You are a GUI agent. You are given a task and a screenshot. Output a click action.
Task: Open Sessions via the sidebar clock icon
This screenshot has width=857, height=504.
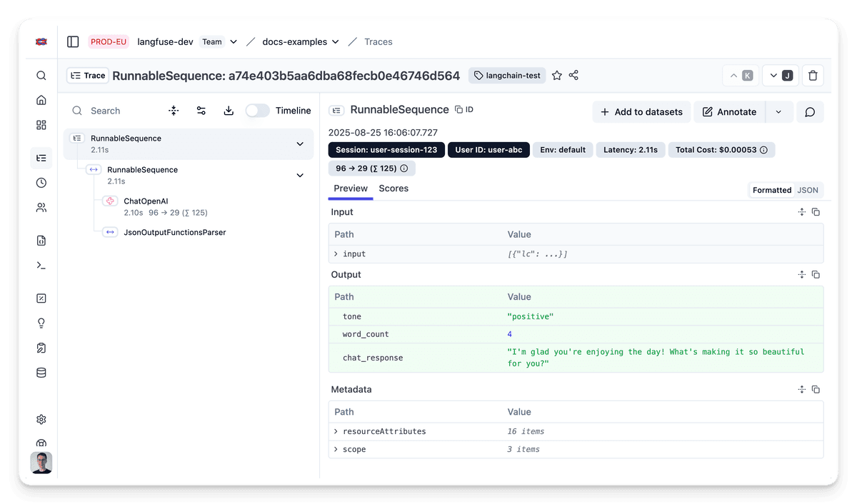(x=41, y=183)
